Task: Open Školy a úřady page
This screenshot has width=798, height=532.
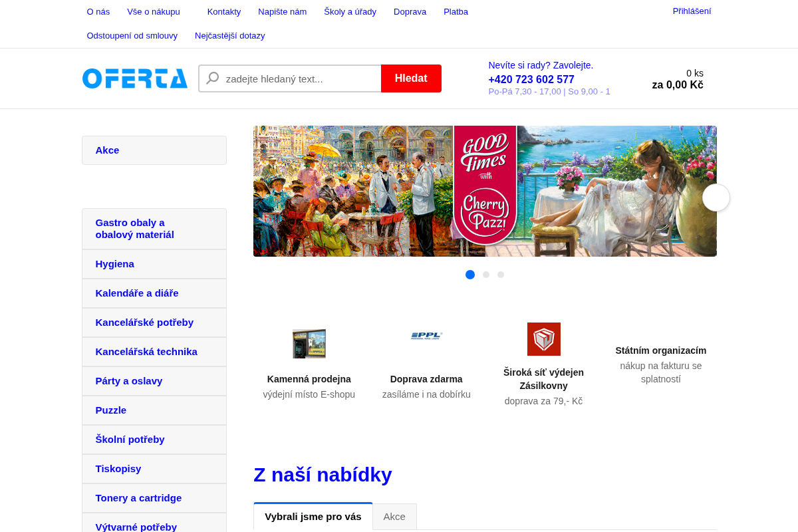Action: pyautogui.click(x=350, y=11)
